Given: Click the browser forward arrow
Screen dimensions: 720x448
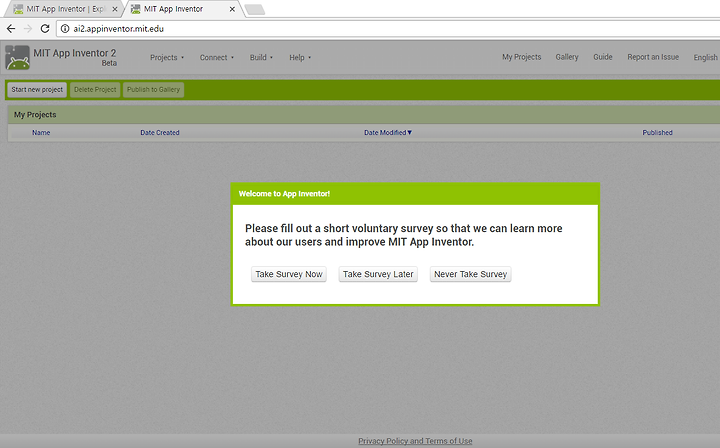Looking at the screenshot, I should [x=28, y=28].
